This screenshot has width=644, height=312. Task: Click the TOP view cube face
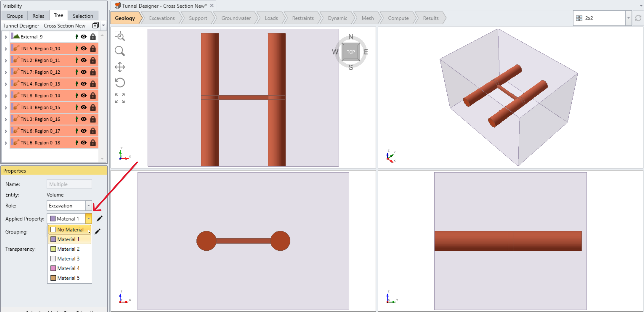click(350, 52)
